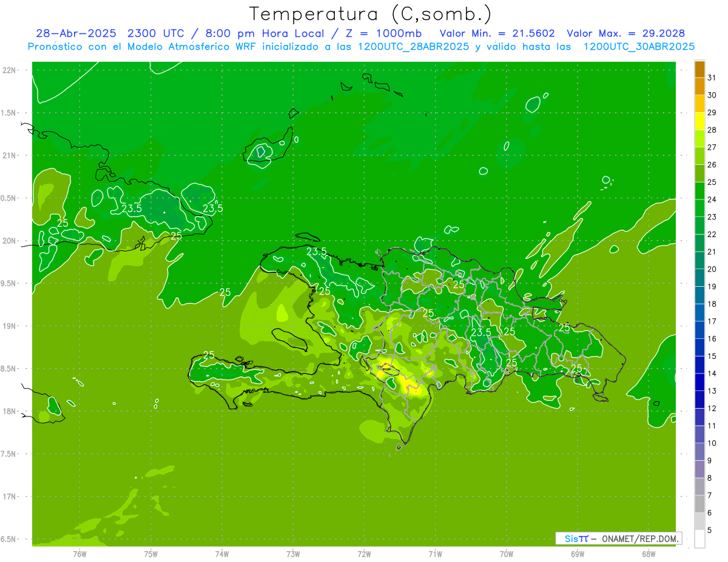Click the colorbar legend value '8'
728x562 pixels.
tap(710, 478)
